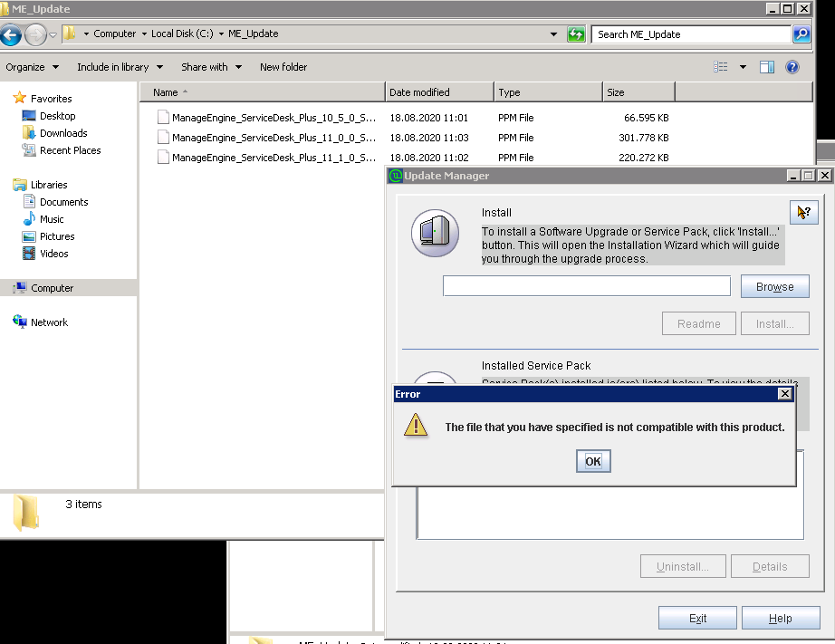This screenshot has height=644, width=835.
Task: Click the Install... button
Action: (x=775, y=324)
